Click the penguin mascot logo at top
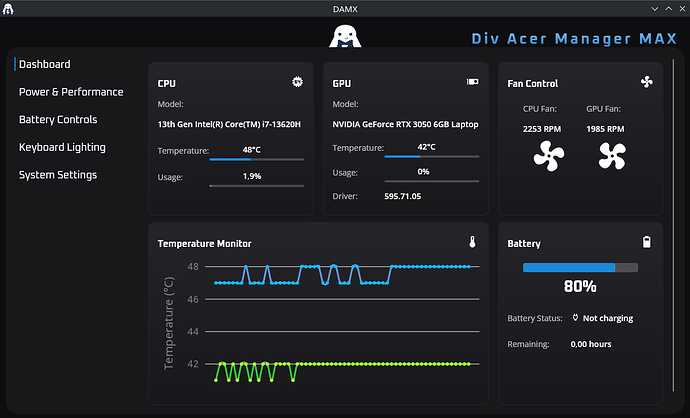690x418 pixels. (x=345, y=36)
